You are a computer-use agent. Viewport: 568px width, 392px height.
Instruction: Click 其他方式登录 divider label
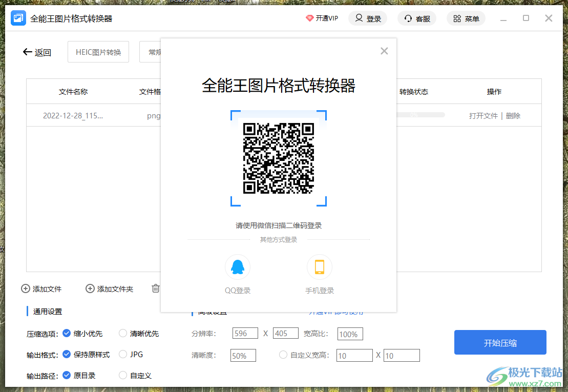tap(279, 239)
